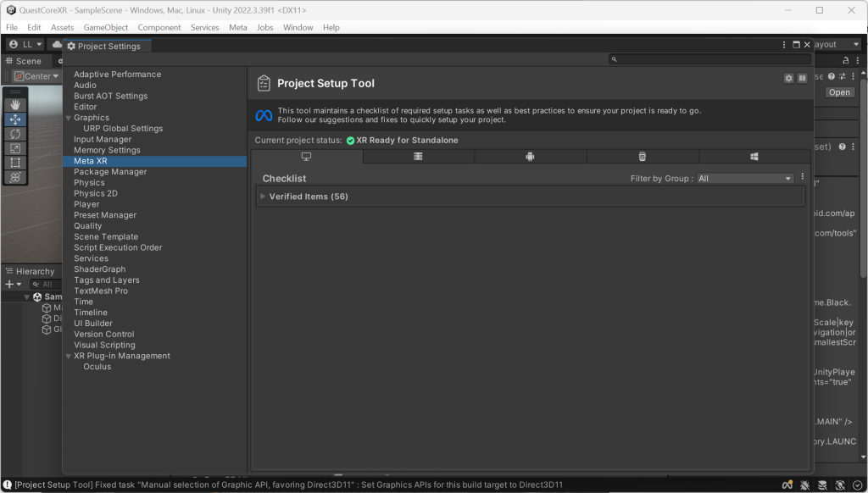The image size is (868, 493).
Task: Click the help icon beside "set)"
Action: coord(842,147)
